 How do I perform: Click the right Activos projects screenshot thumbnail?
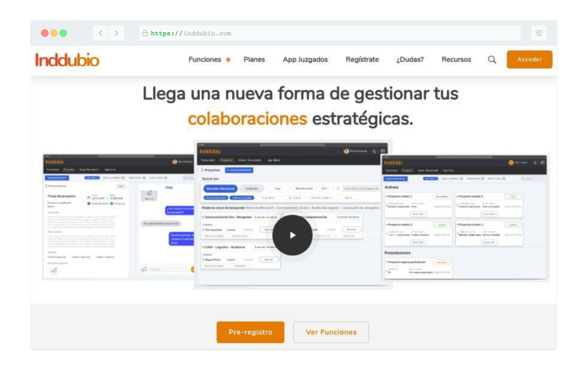click(465, 218)
